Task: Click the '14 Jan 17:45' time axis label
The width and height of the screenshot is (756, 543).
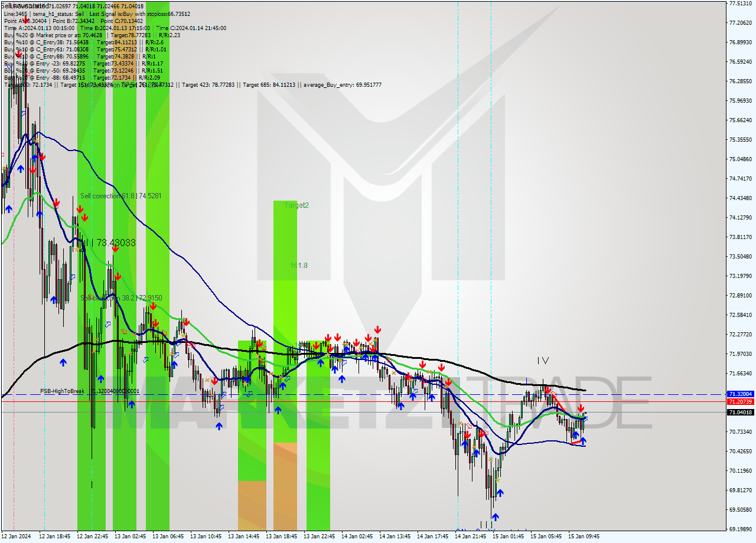Action: pos(433,537)
